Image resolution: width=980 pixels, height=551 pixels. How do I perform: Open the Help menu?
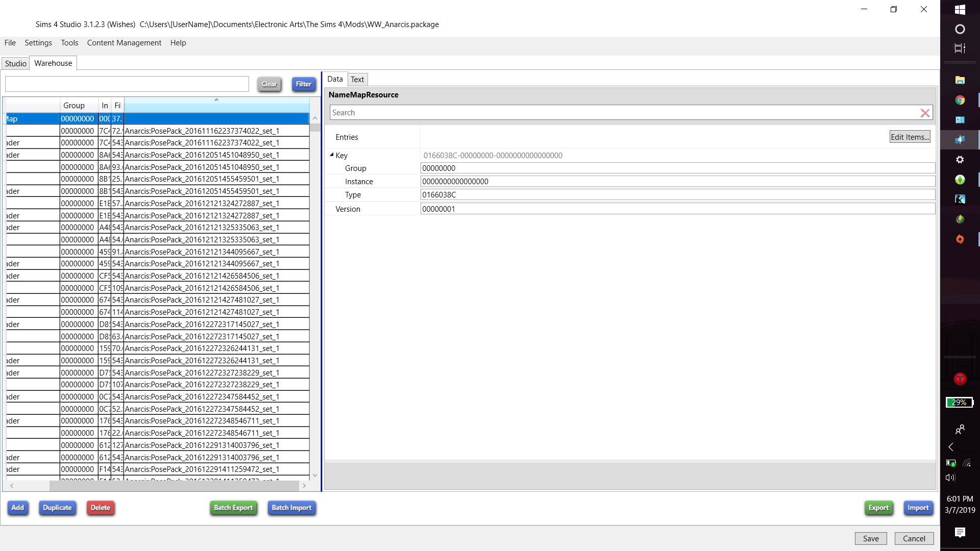178,43
